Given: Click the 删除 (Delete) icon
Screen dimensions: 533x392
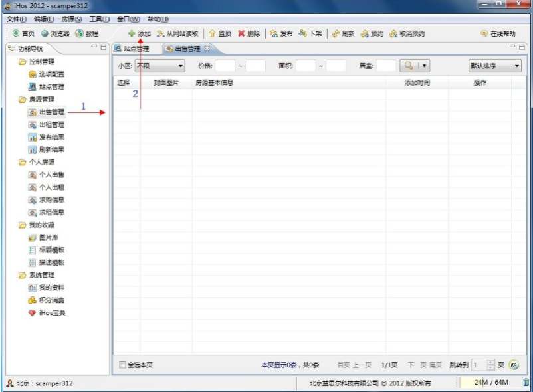Looking at the screenshot, I should click(x=249, y=33).
